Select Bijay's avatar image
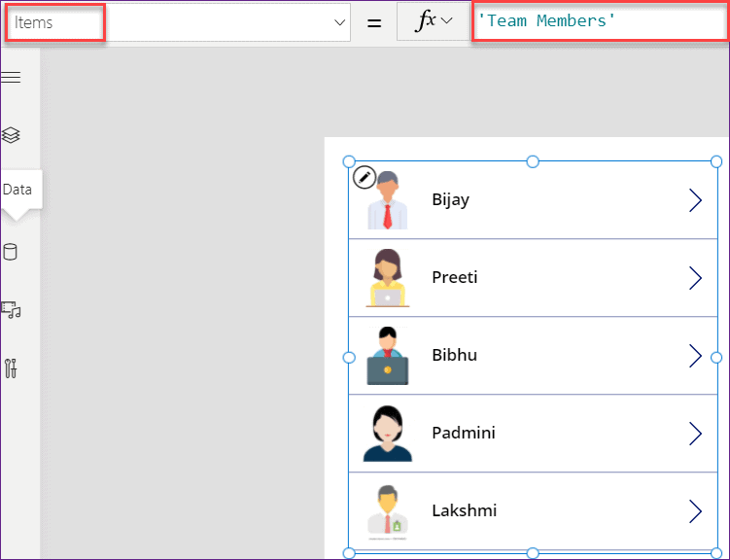 tap(387, 200)
